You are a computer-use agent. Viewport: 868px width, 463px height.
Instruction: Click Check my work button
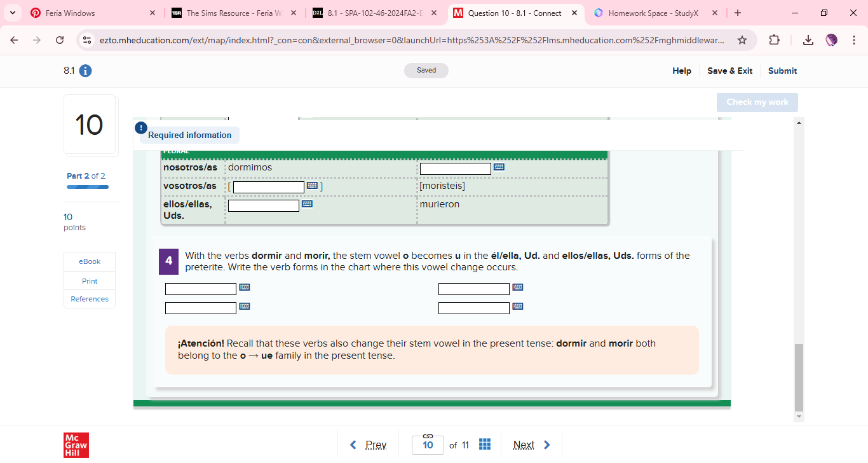click(x=757, y=102)
